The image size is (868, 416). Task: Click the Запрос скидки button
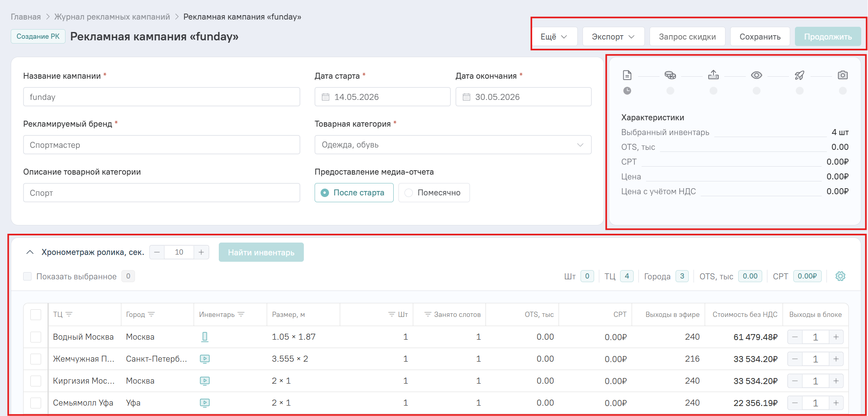pyautogui.click(x=688, y=37)
